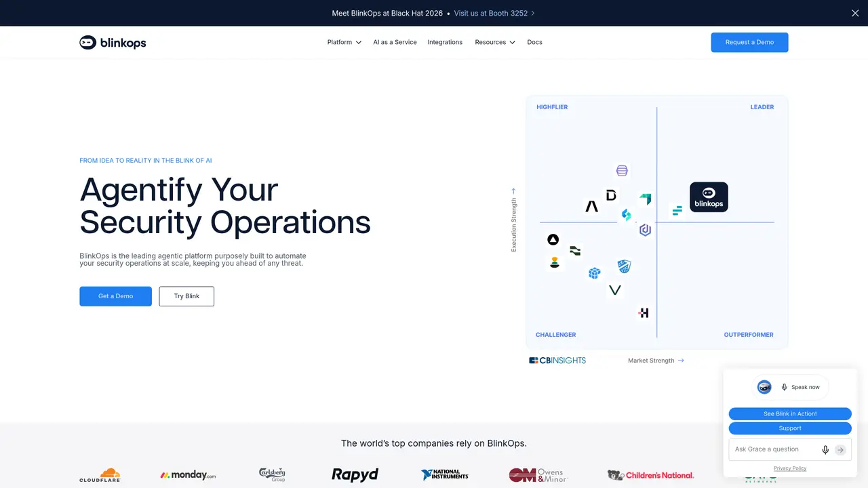Click the National Instruments logo
Viewport: 868px width, 488px height.
[444, 474]
